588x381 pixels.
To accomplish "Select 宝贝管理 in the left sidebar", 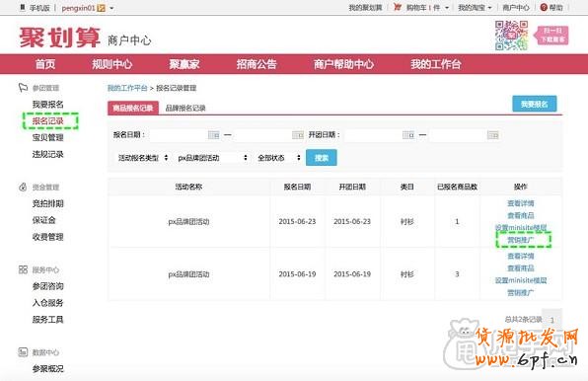I will [x=47, y=137].
